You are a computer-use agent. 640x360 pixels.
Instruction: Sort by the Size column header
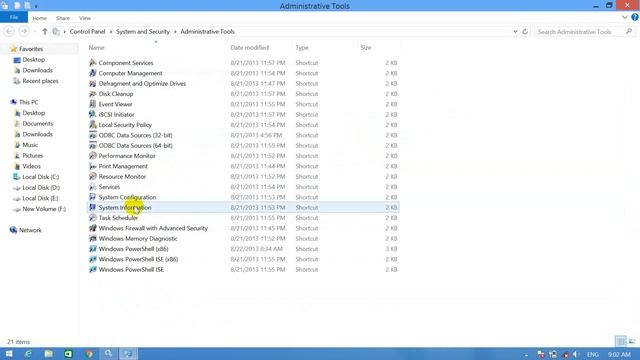tap(366, 48)
